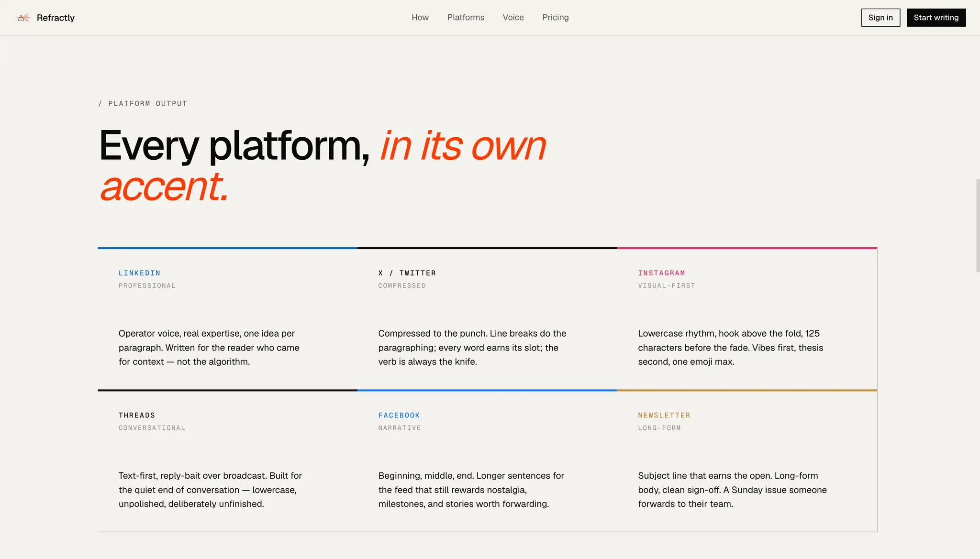The width and height of the screenshot is (980, 559).
Task: Click the page scrollbar thumb
Action: [x=978, y=226]
